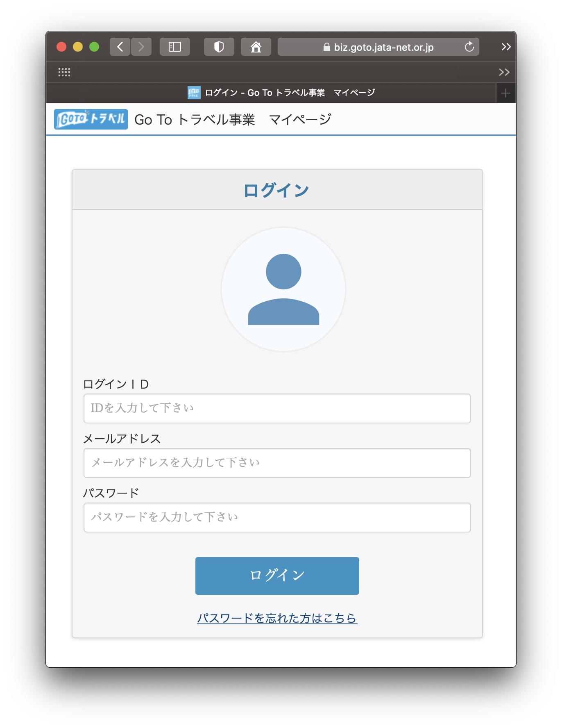
Task: Focus the メールアドレス input field
Action: click(x=277, y=463)
